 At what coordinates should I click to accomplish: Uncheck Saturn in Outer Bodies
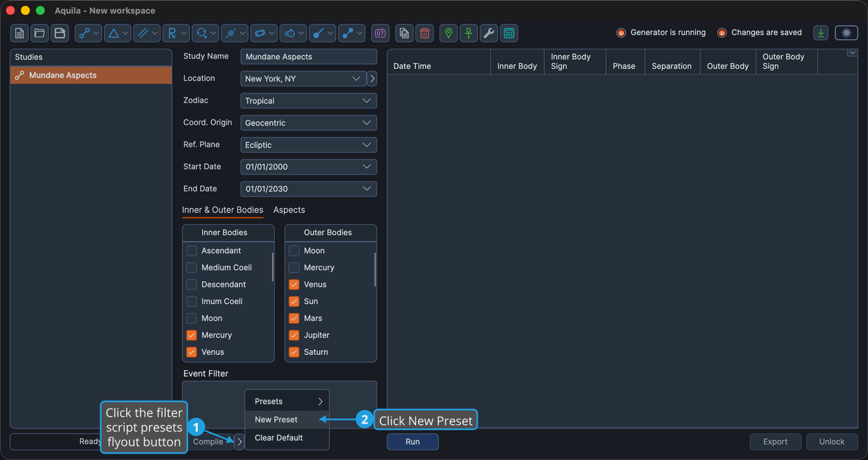(x=294, y=352)
